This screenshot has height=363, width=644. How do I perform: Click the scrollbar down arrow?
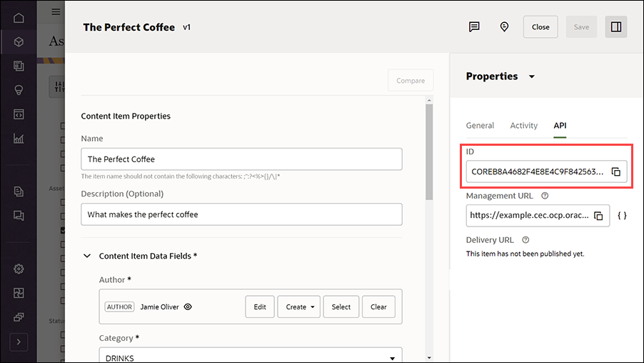[429, 358]
